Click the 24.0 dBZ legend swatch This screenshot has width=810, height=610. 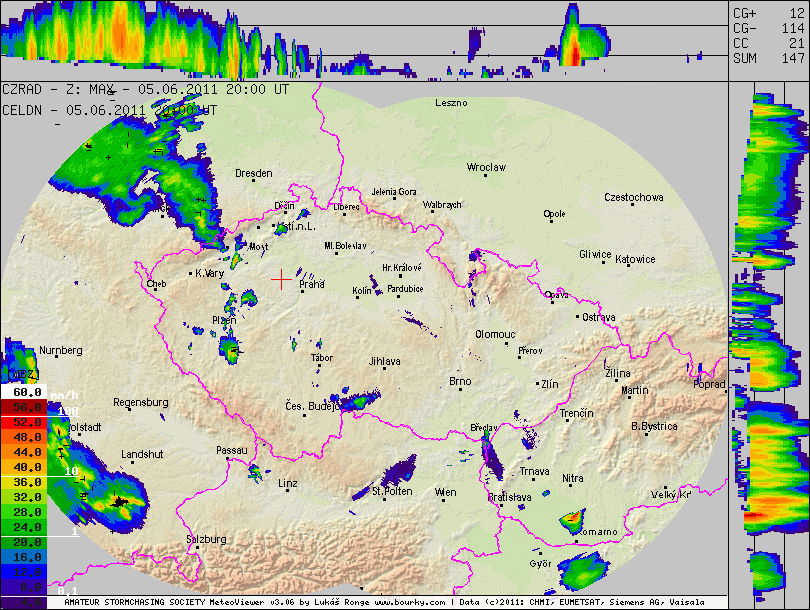pyautogui.click(x=24, y=527)
